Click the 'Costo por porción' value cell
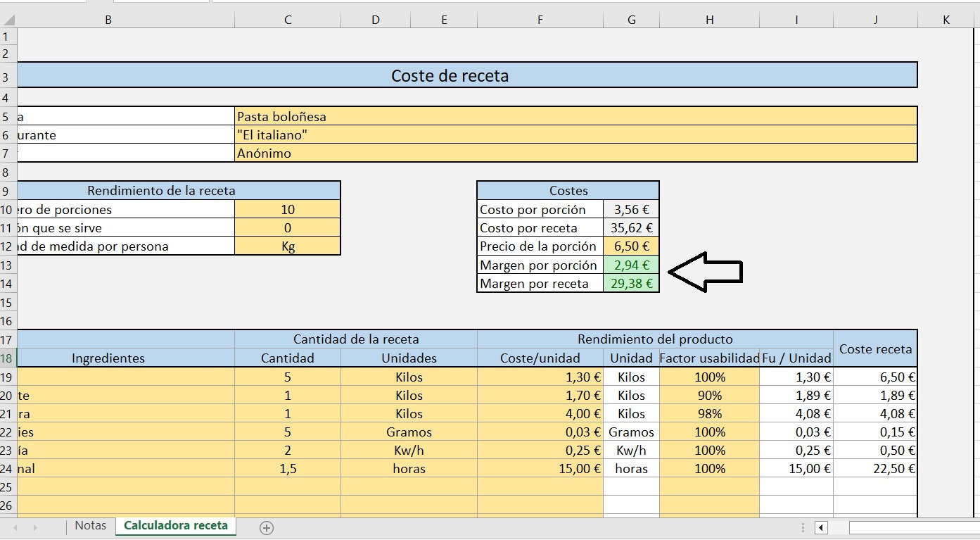 click(631, 209)
